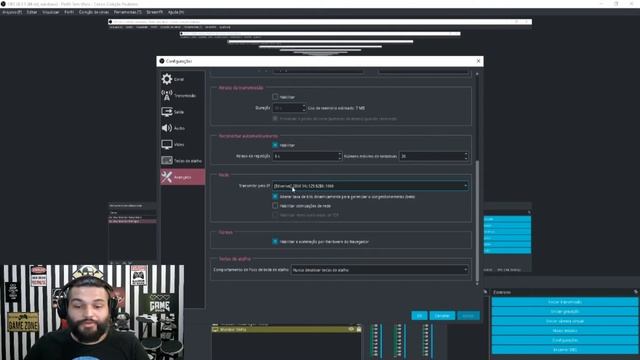
Task: Select the Avançado settings category
Action: [182, 177]
